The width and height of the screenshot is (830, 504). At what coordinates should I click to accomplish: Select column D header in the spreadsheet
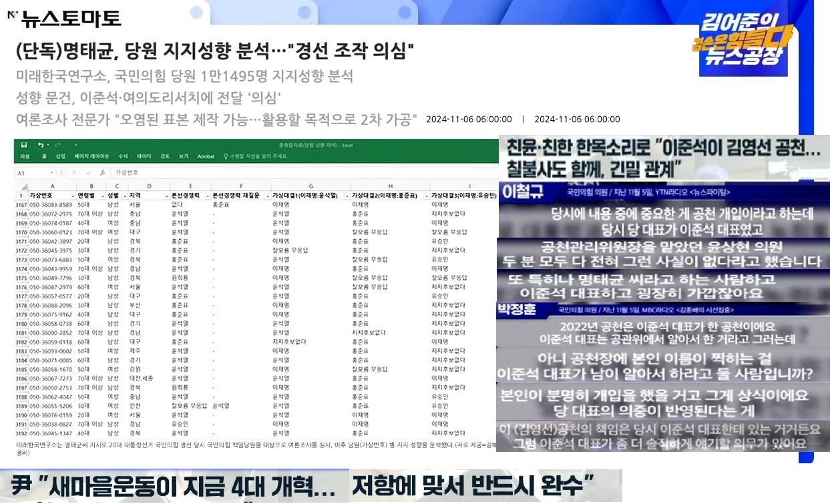[150, 186]
